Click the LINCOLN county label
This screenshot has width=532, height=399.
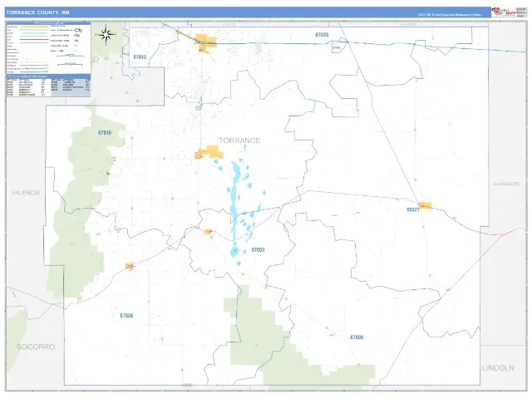coord(498,367)
